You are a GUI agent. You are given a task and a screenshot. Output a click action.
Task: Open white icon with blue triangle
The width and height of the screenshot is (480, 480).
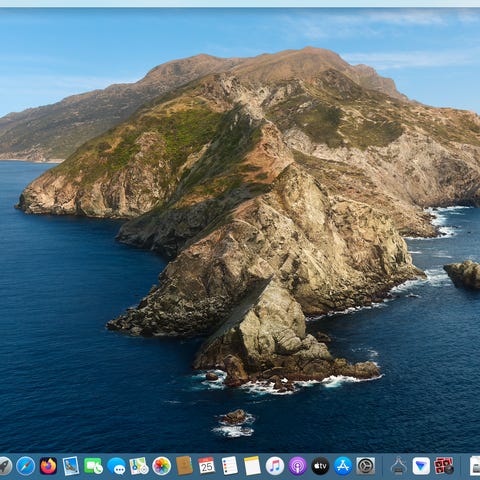(x=421, y=466)
